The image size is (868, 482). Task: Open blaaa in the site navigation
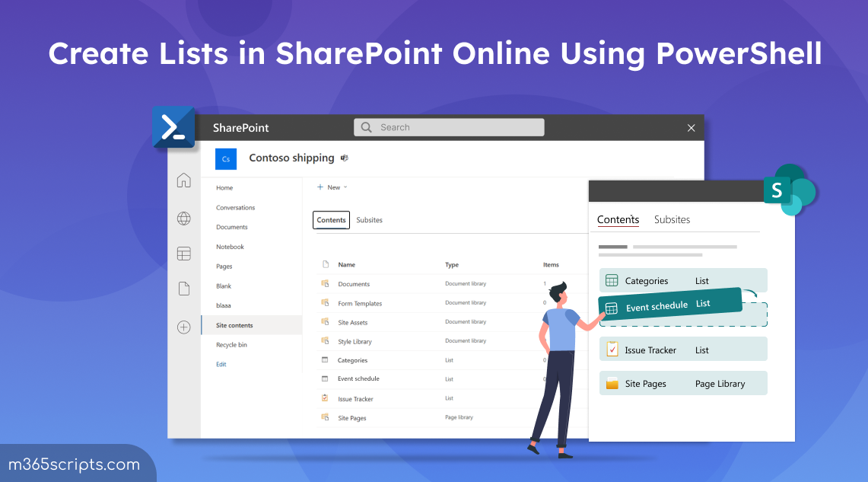[x=223, y=305]
